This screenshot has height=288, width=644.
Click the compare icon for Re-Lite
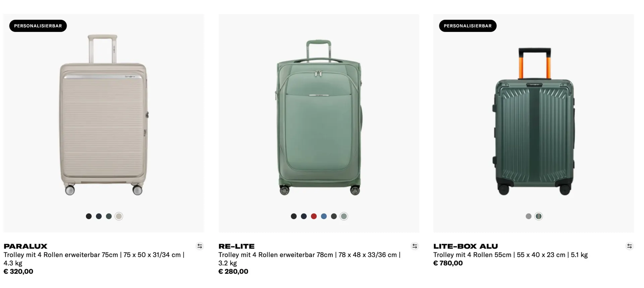click(415, 246)
